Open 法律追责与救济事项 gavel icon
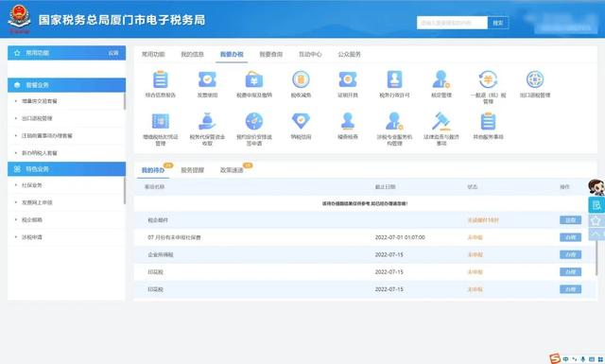 coord(441,121)
